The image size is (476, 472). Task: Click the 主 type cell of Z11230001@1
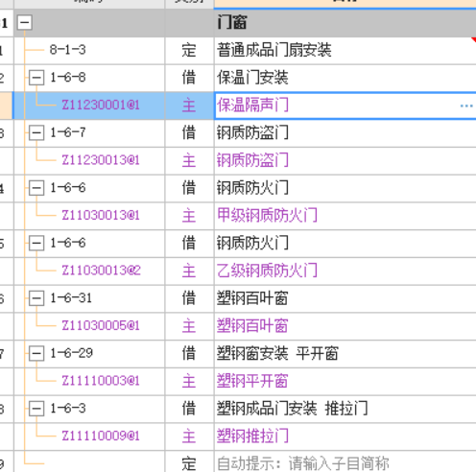[189, 106]
